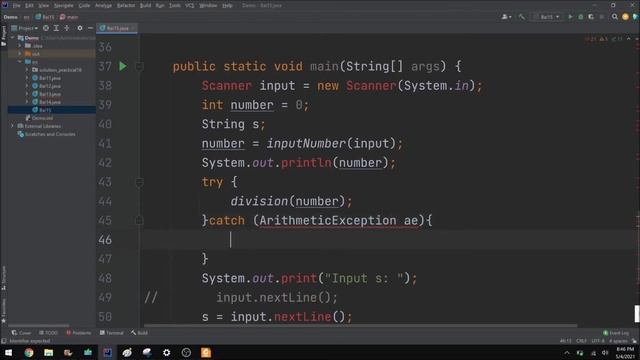Screen dimensions: 640x360
Task: Toggle code fold at main method line 37
Action: coord(139,66)
